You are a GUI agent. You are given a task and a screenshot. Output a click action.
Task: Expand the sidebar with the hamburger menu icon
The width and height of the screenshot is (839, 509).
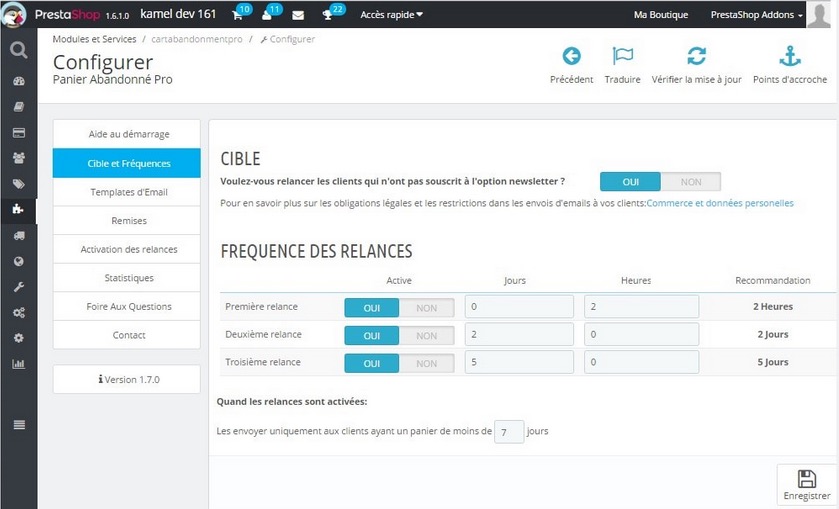18,425
